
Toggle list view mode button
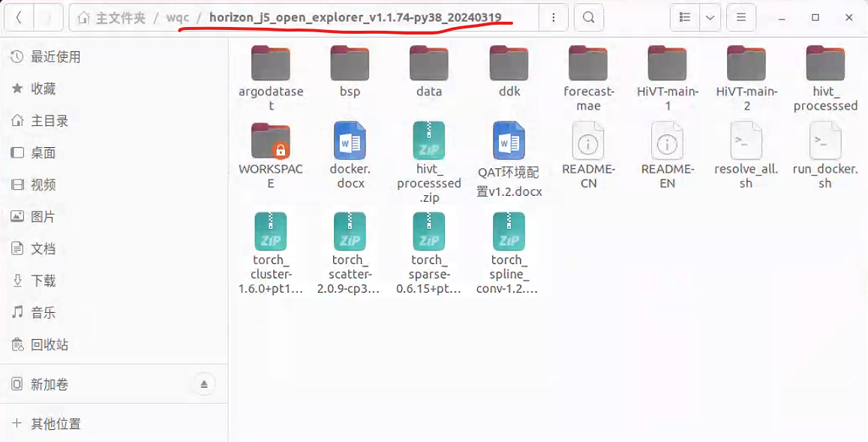pos(684,18)
